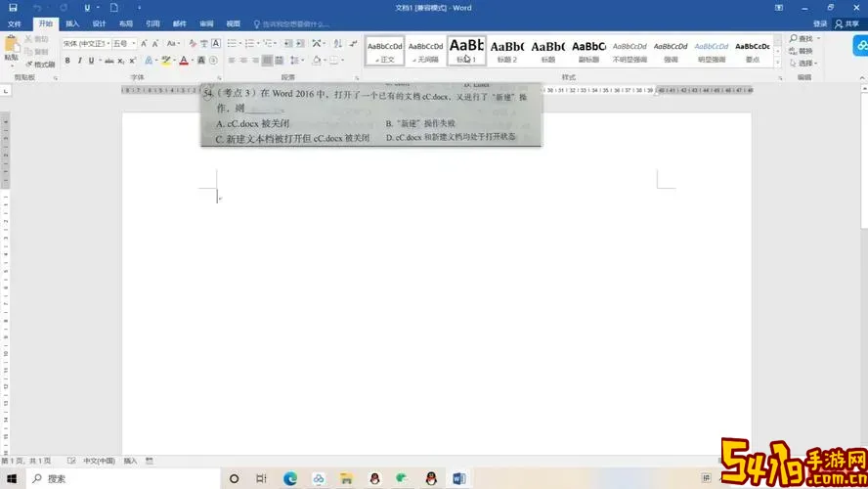
Task: Apply paragraph shading with the paint bucket
Action: pos(317,61)
